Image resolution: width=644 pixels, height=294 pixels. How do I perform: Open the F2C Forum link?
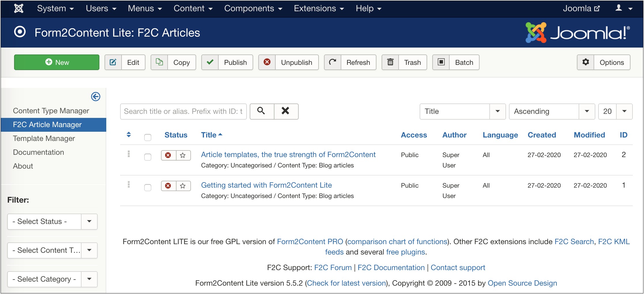coord(333,267)
